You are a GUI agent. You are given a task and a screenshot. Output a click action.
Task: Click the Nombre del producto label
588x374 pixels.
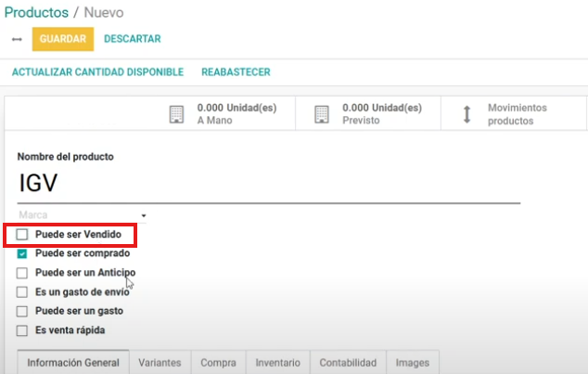coord(66,157)
